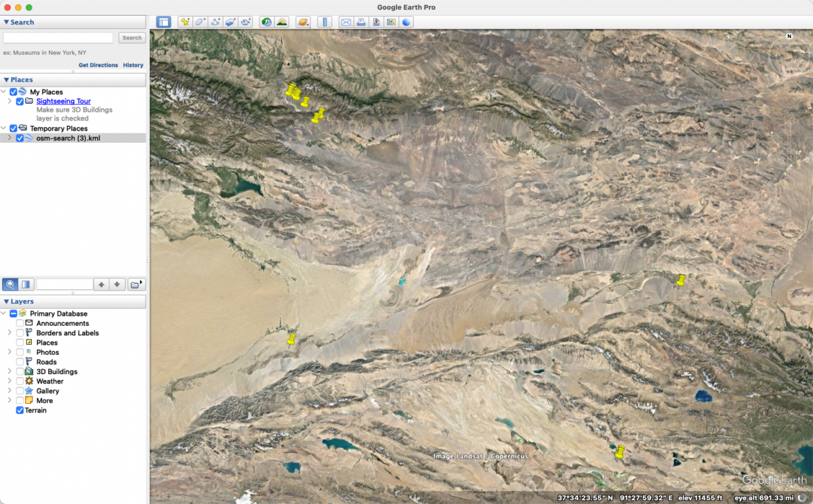Screen dimensions: 813x504
Task: Collapse the My Places tree node
Action: coord(4,92)
